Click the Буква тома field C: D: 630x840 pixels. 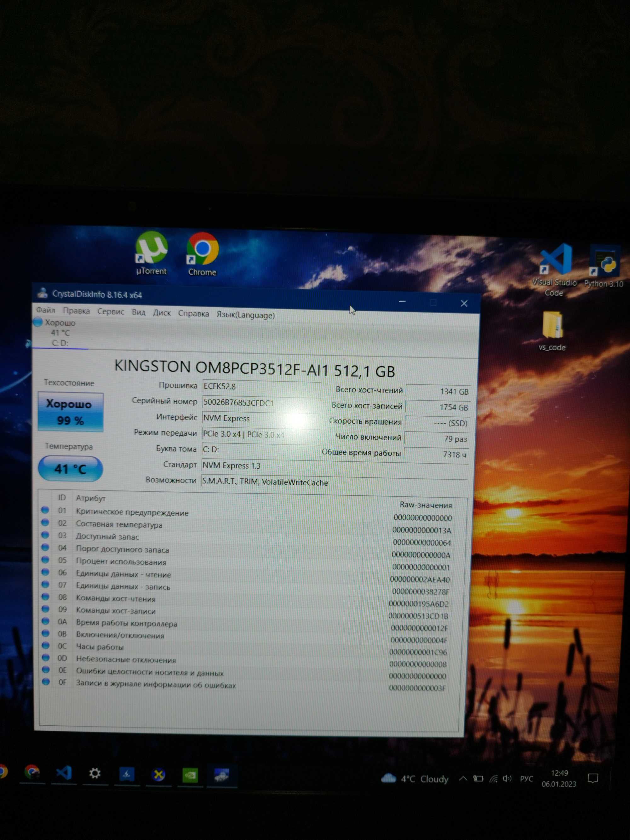[x=260, y=450]
